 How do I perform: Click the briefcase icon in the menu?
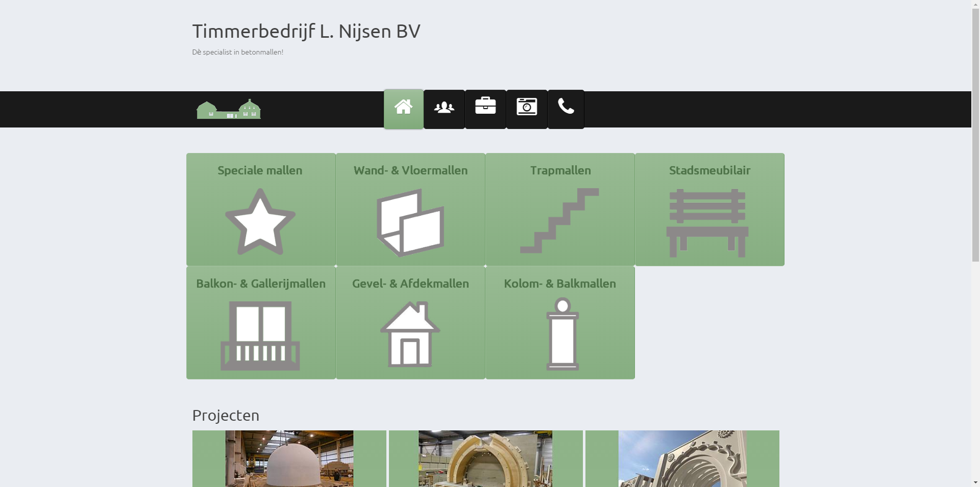coord(485,108)
